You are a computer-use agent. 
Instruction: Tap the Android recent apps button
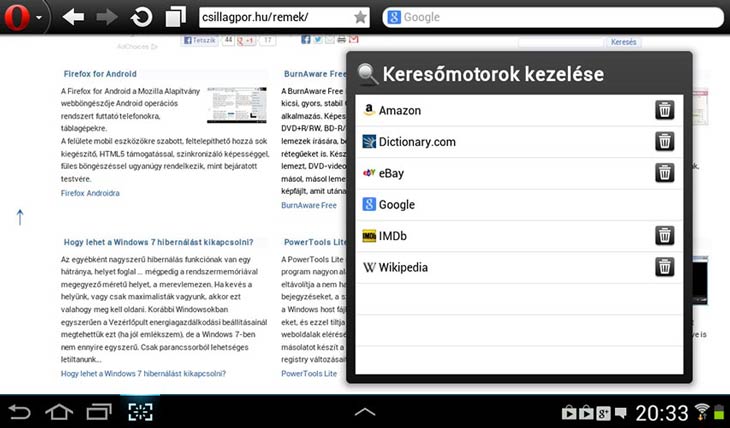coord(99,412)
